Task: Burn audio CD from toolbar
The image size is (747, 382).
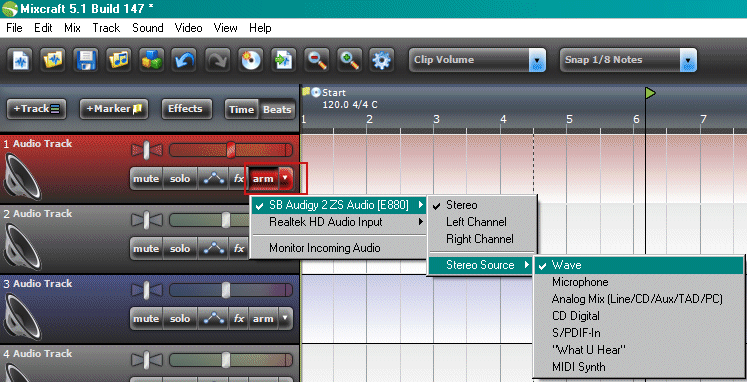Action: [251, 60]
